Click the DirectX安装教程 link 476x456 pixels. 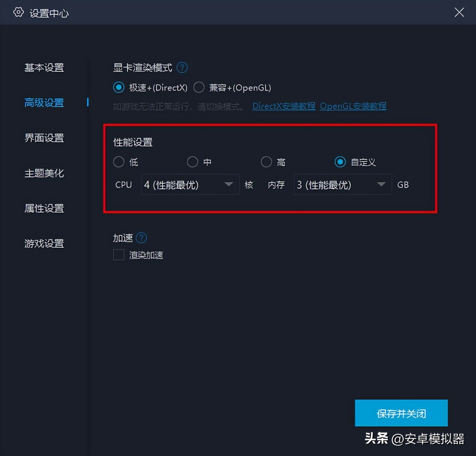[x=283, y=106]
